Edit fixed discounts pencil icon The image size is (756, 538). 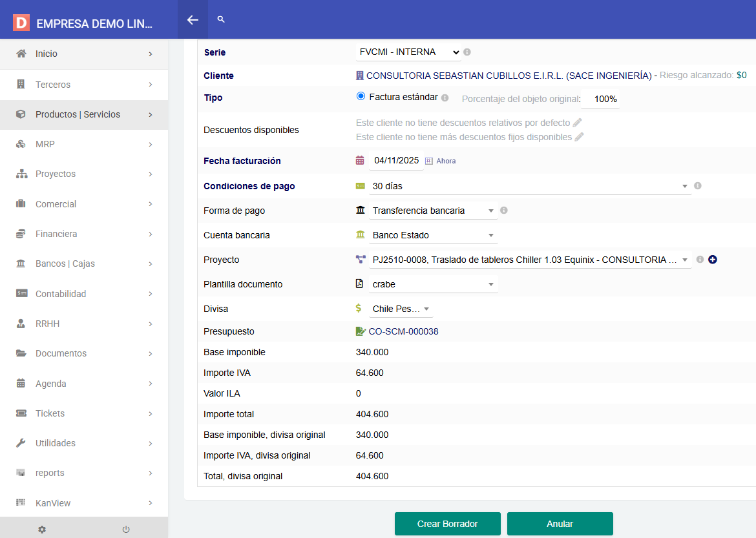coord(580,137)
